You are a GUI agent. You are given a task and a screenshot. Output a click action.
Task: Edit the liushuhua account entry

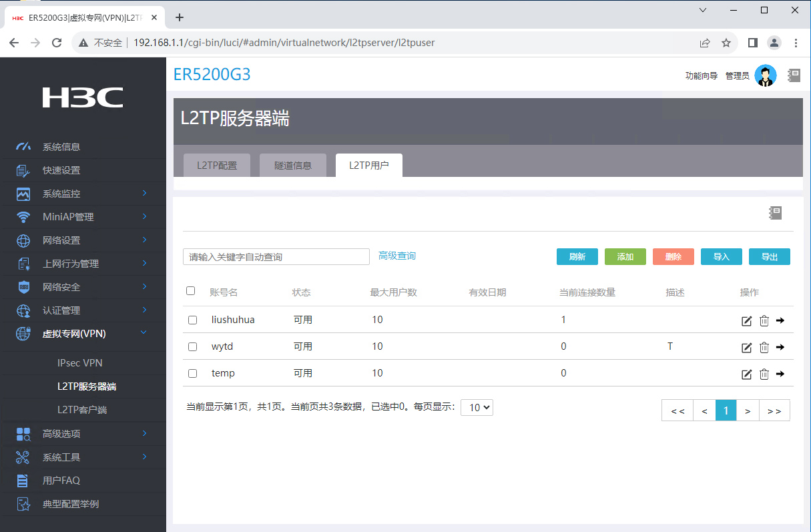[x=747, y=321]
